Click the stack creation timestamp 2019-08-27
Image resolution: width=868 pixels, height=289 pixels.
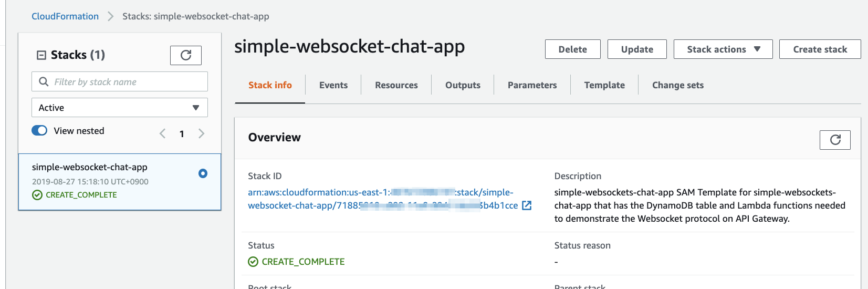click(90, 182)
